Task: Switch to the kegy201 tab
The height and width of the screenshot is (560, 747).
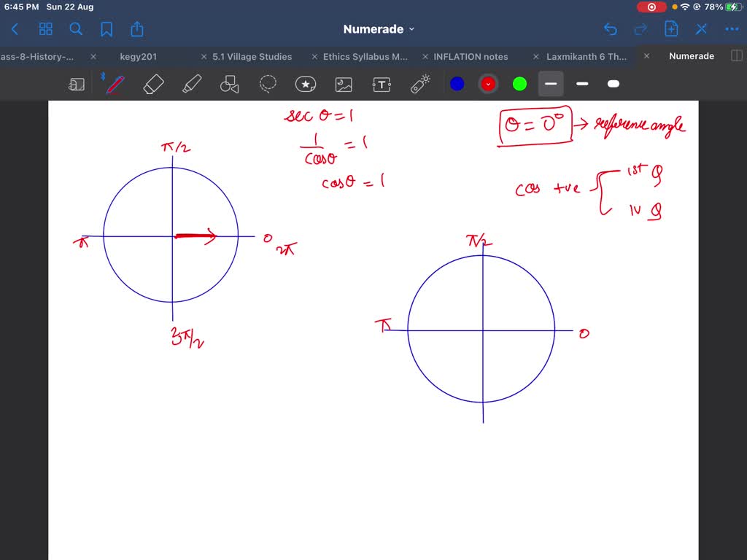Action: point(138,57)
